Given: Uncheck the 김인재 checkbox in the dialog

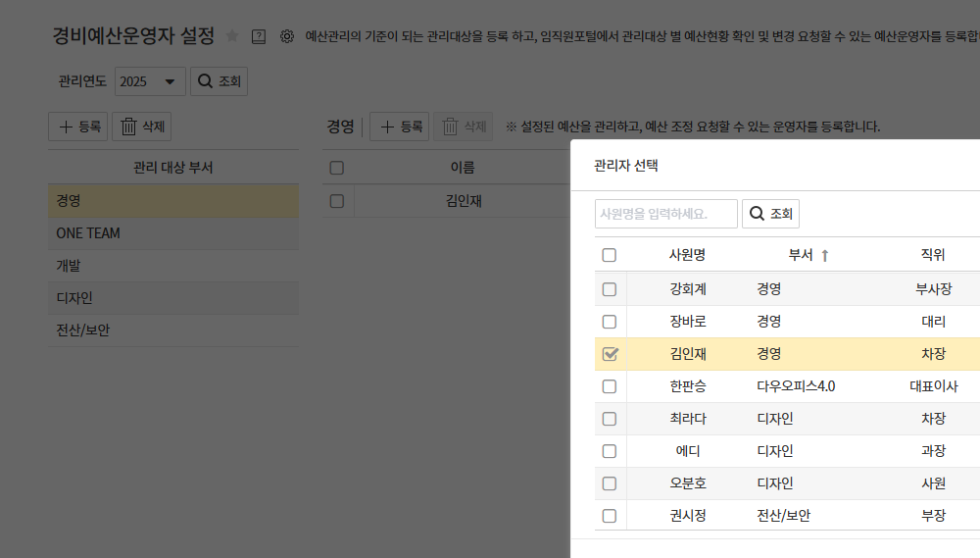Looking at the screenshot, I should 610,354.
